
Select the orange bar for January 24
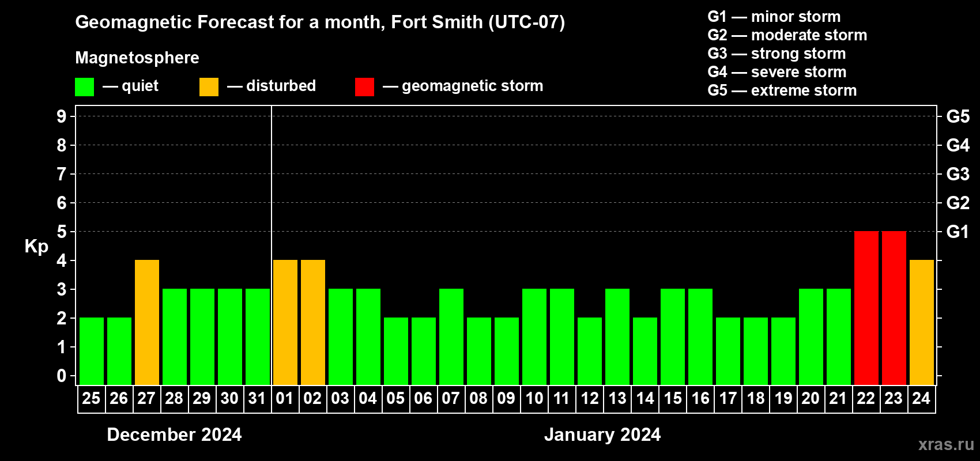[x=921, y=322]
